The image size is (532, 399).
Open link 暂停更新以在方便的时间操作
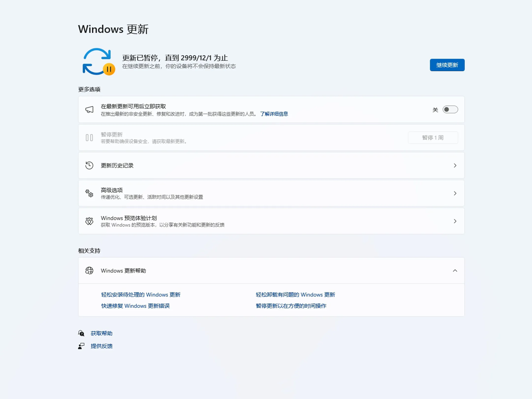(291, 306)
